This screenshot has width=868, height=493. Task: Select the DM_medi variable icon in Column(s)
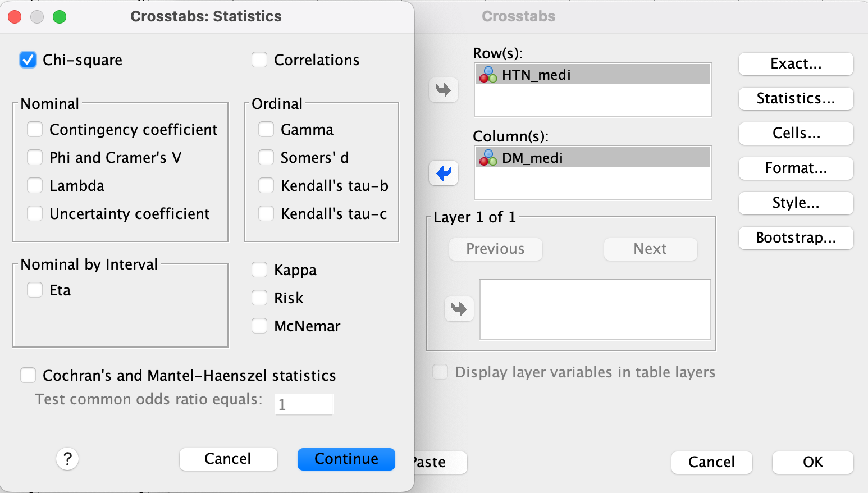coord(488,158)
